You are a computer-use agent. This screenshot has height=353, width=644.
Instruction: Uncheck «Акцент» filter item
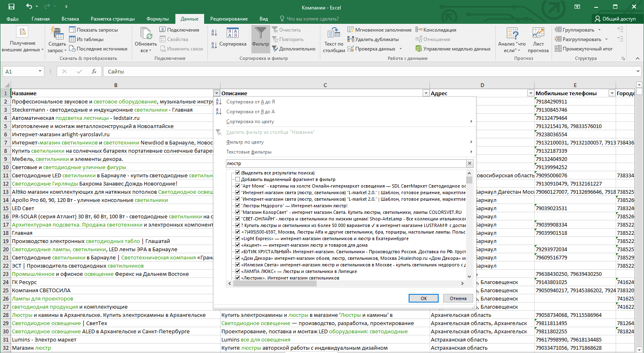[237, 245]
